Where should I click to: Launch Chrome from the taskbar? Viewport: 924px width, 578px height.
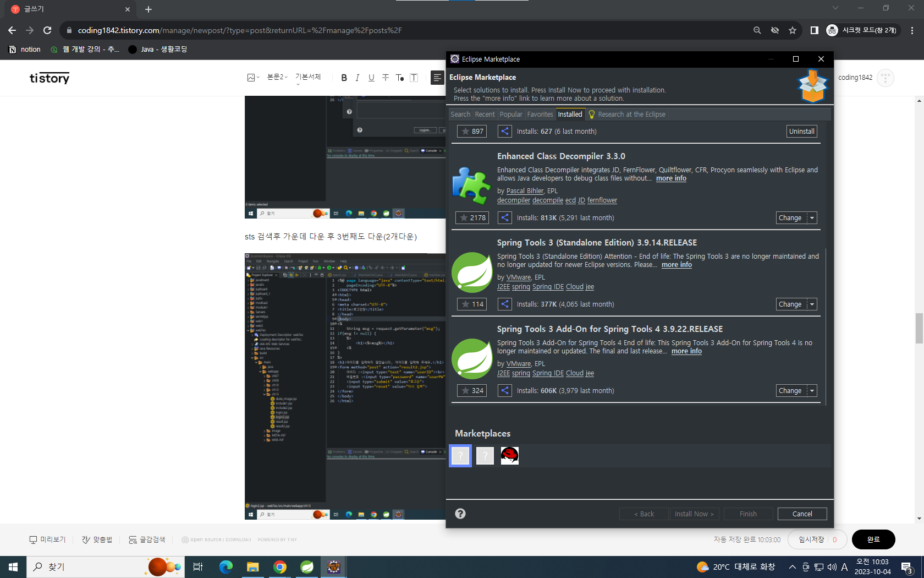tap(280, 567)
